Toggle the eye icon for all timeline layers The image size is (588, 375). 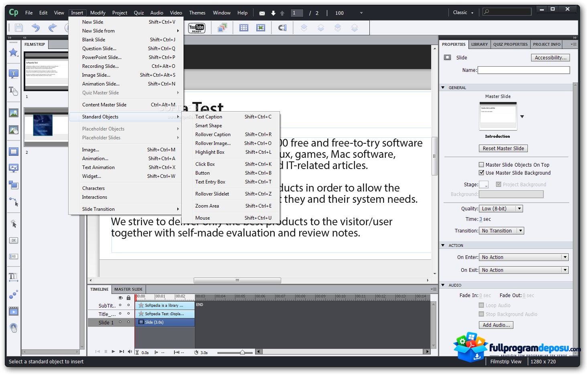point(120,298)
